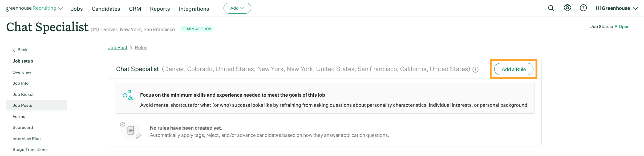644x156 pixels.
Task: Click the TEMPLATE JOB badge
Action: click(x=196, y=29)
